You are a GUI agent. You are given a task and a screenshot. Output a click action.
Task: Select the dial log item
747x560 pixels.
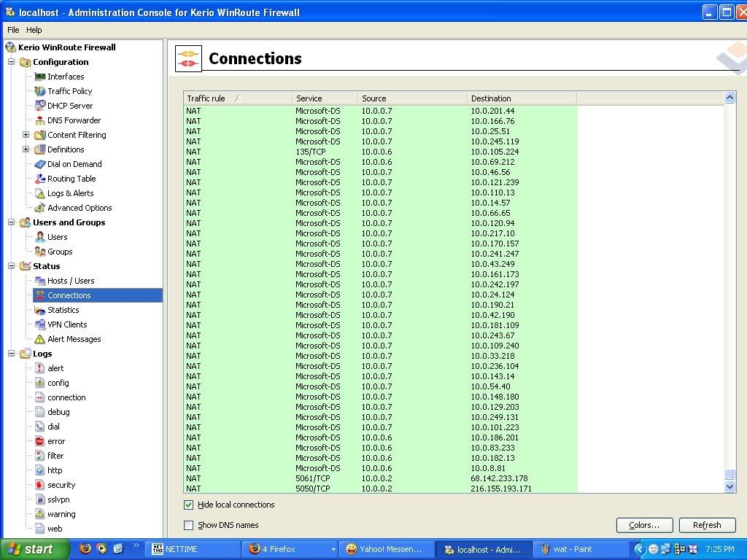[53, 427]
